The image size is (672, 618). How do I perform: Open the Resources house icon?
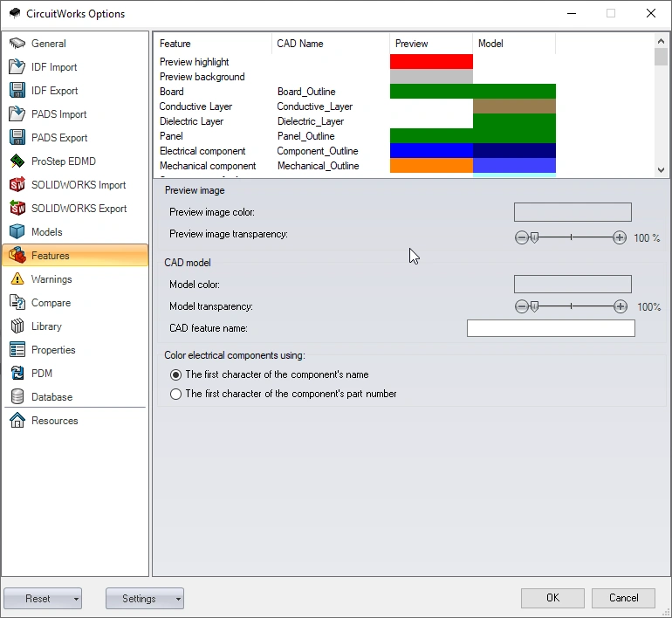coord(17,421)
